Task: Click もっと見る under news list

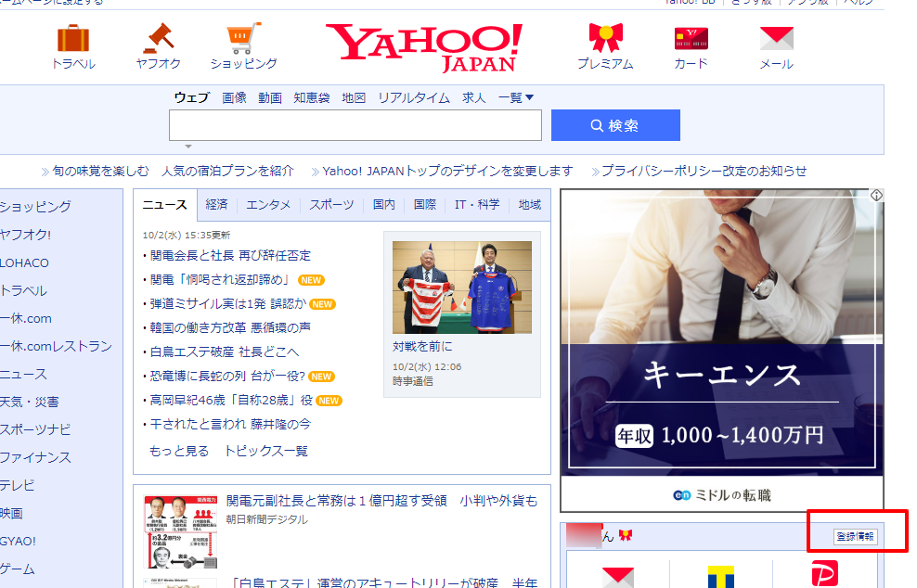Action: pos(179,452)
